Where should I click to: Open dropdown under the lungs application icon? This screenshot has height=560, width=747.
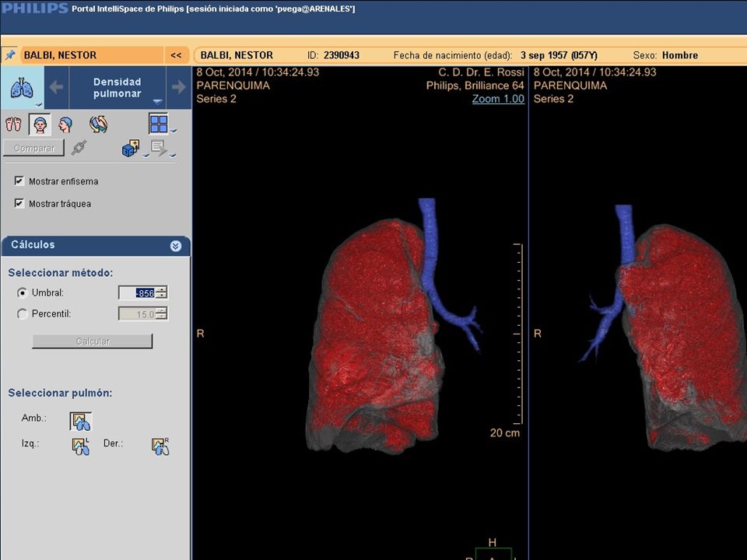click(x=39, y=105)
